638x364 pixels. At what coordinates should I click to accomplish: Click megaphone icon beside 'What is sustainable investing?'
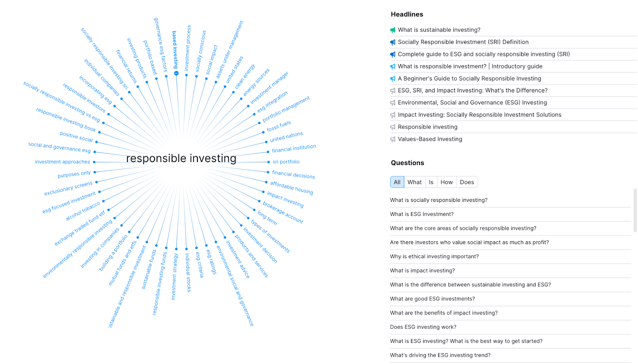pos(393,30)
